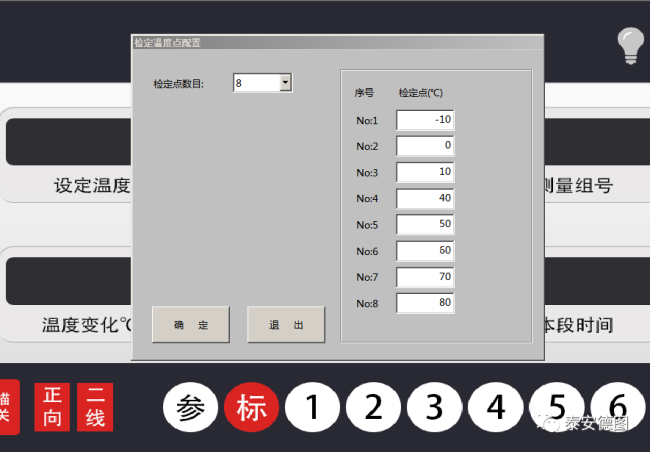Click the 确定 confirm button
Image resolution: width=650 pixels, height=452 pixels.
191,325
